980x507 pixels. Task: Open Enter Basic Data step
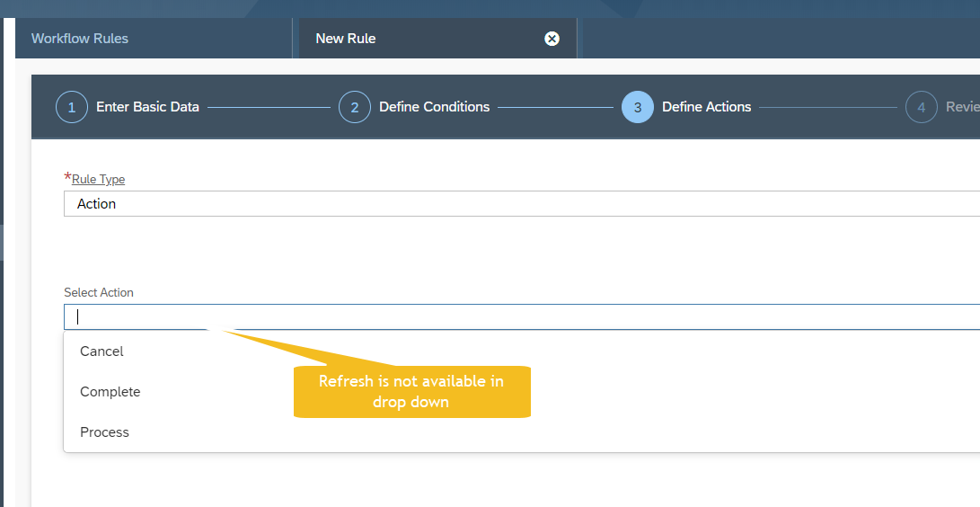tap(147, 107)
